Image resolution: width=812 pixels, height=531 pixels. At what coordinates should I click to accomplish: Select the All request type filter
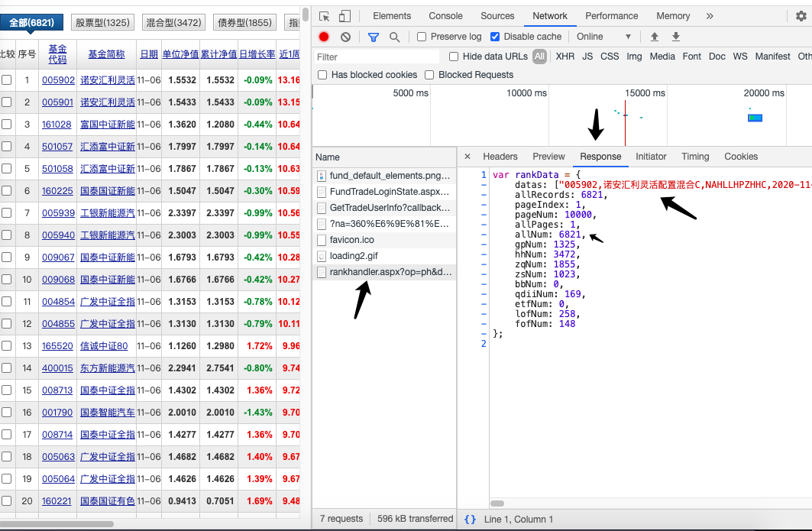coord(540,57)
